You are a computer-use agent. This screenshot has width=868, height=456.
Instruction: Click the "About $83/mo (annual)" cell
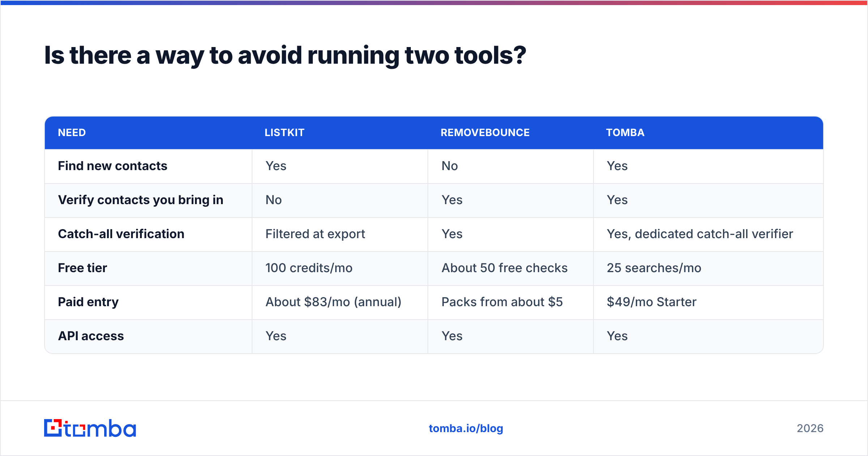333,302
